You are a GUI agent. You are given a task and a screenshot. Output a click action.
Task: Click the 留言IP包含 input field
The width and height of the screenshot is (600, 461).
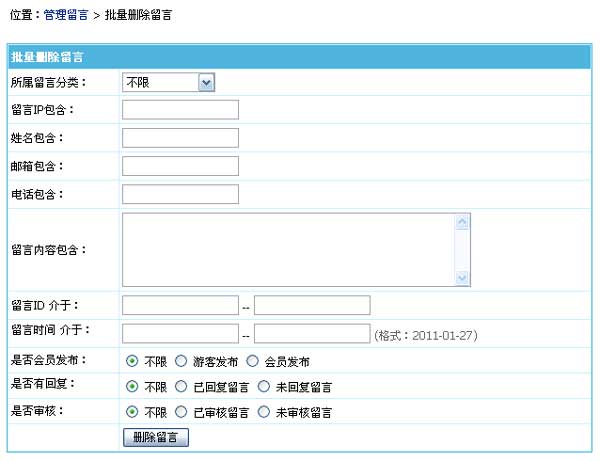click(180, 109)
